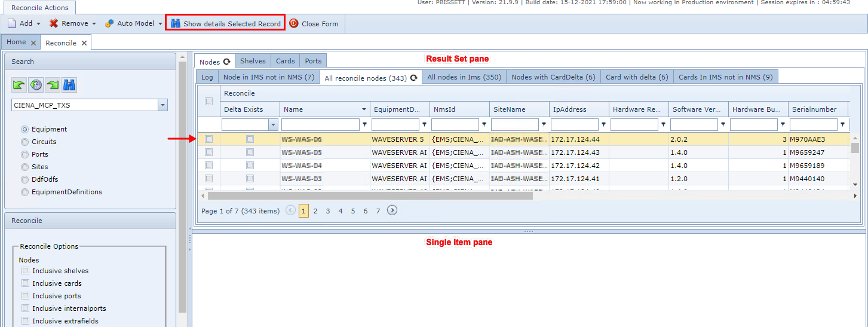Screen dimensions: 868x327
Task: Go to next page using the arrow icon
Action: [392, 210]
